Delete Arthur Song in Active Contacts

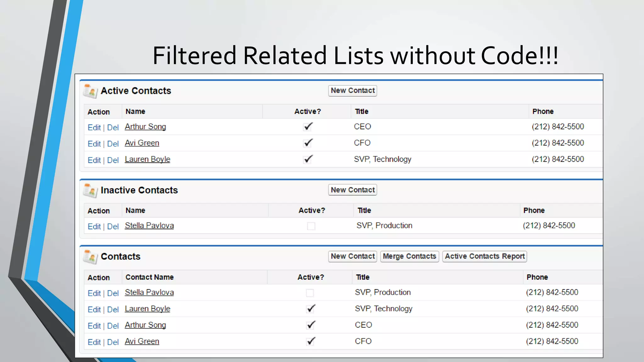click(x=113, y=128)
